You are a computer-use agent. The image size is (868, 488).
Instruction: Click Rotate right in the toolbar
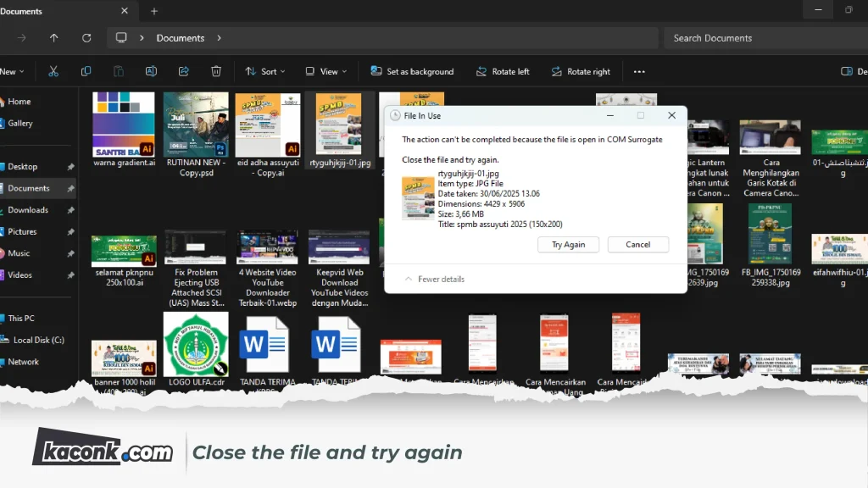pos(581,71)
